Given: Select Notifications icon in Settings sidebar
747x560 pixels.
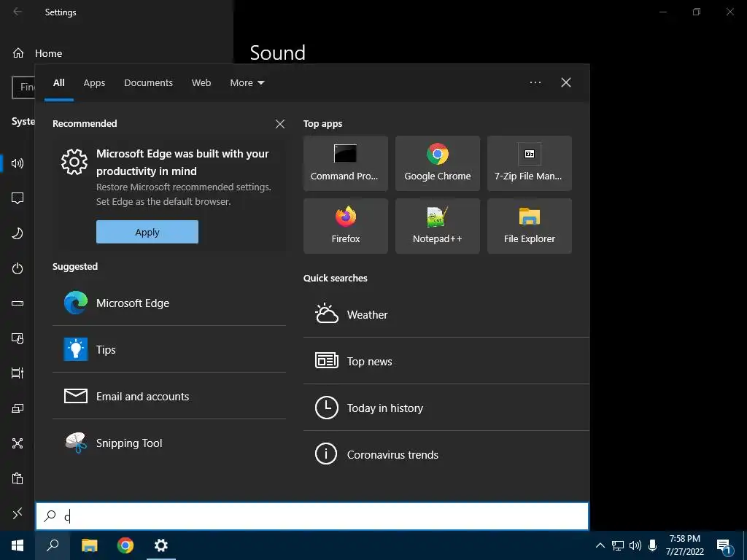Looking at the screenshot, I should pos(18,198).
